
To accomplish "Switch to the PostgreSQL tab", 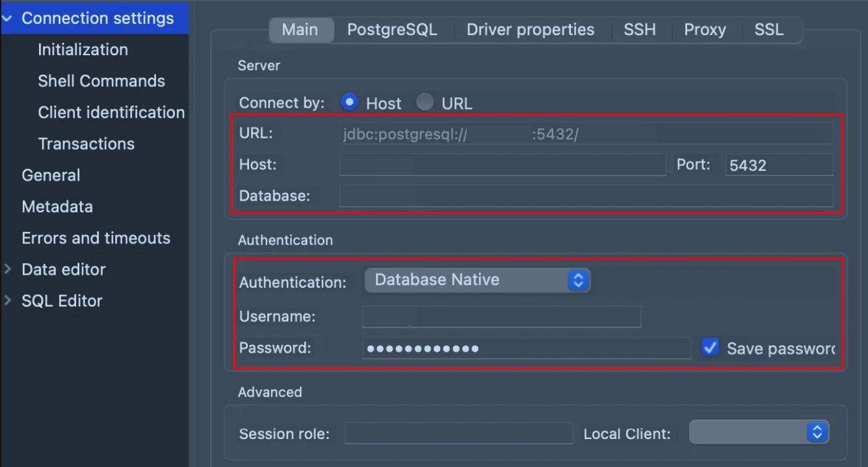I will tap(391, 30).
